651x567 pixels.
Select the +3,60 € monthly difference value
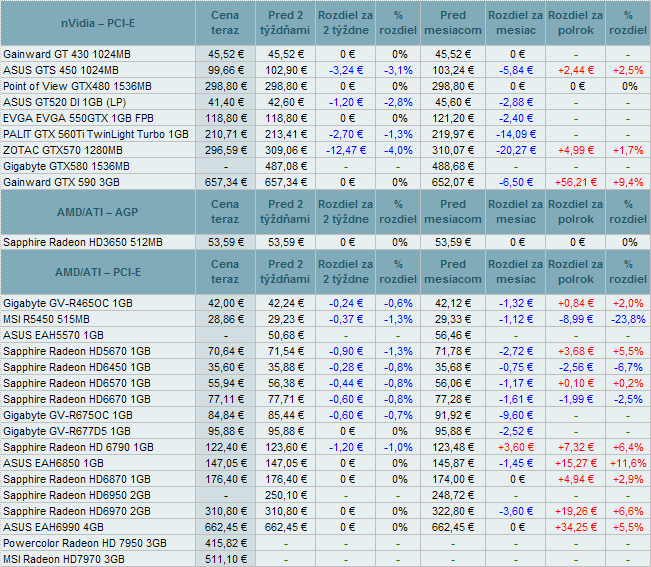[516, 447]
